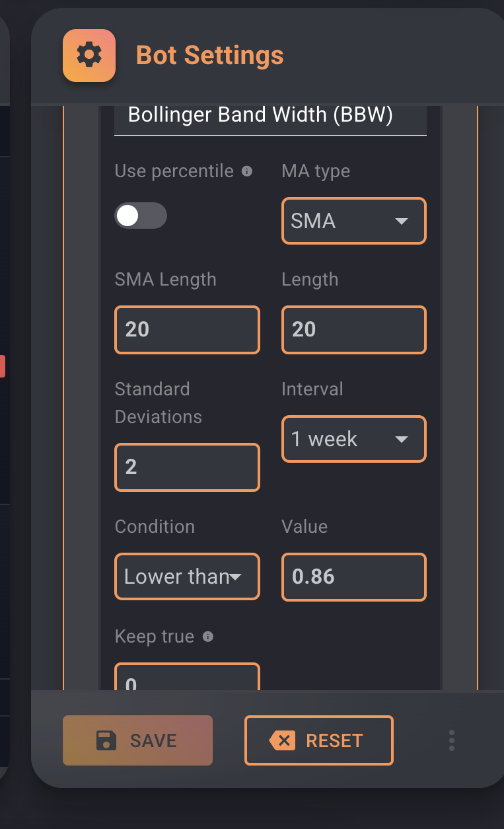Click the backspace X icon on Reset
The height and width of the screenshot is (829, 504).
pos(282,740)
